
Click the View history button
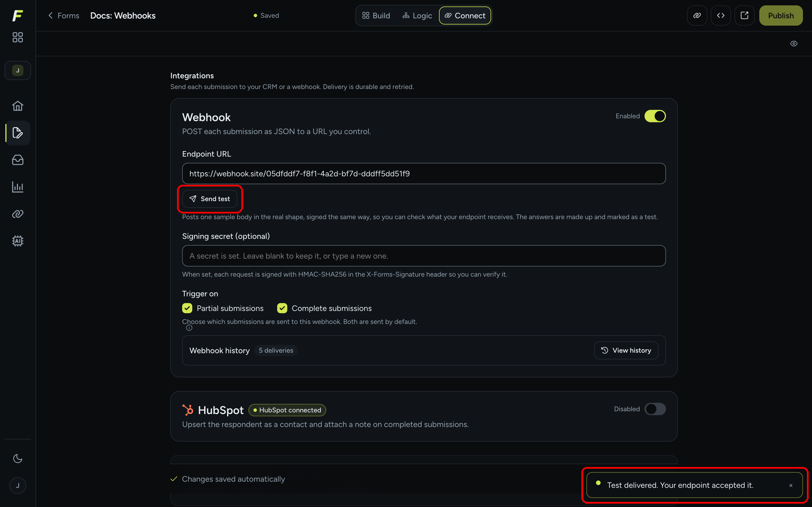(x=626, y=350)
